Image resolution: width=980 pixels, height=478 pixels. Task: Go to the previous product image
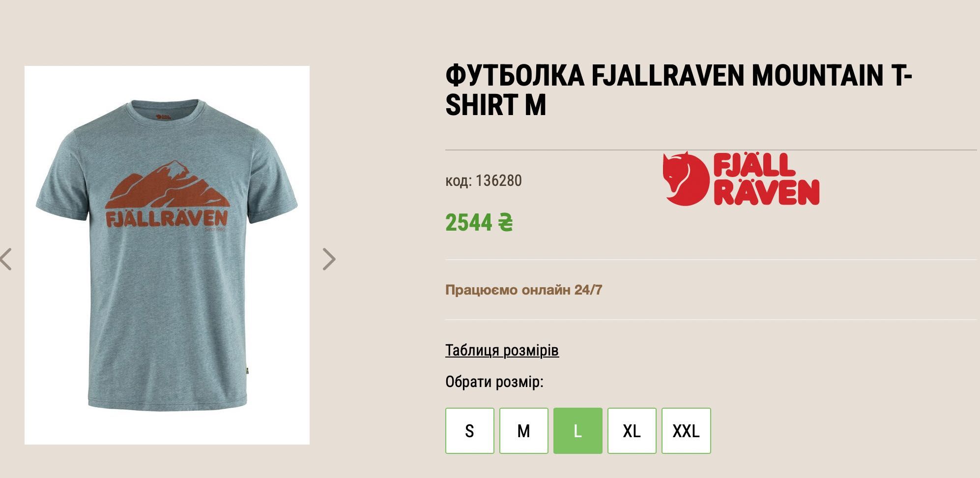point(6,259)
